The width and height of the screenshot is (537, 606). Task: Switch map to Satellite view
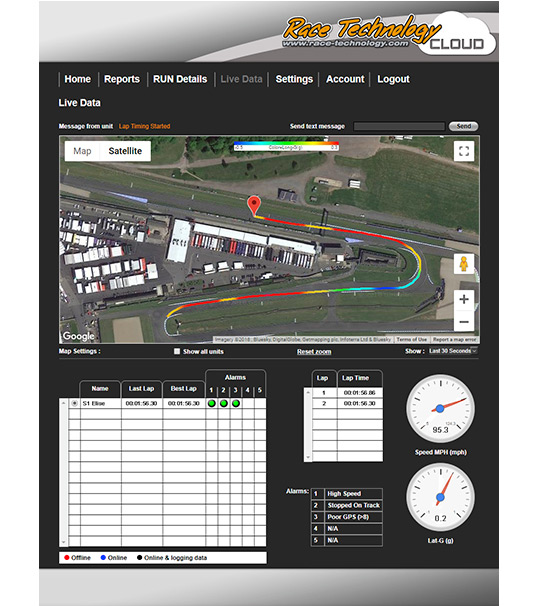pos(125,151)
